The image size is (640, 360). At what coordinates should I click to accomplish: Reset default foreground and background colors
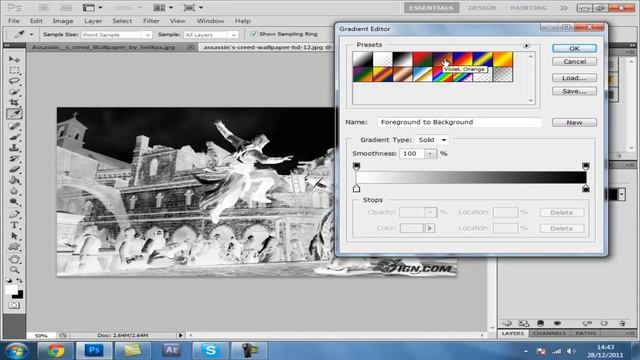point(9,280)
